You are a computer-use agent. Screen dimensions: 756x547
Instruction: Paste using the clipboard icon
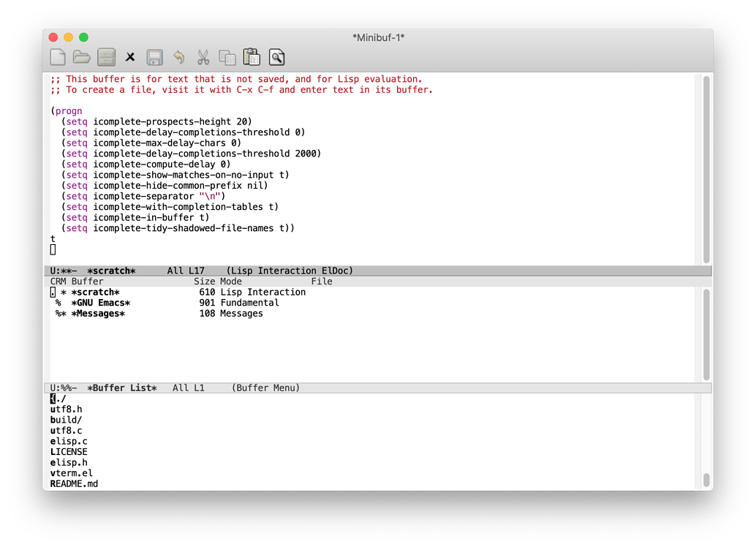(252, 57)
